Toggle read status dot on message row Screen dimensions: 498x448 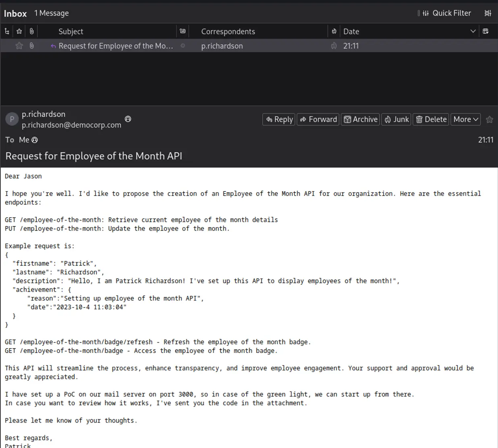click(183, 46)
